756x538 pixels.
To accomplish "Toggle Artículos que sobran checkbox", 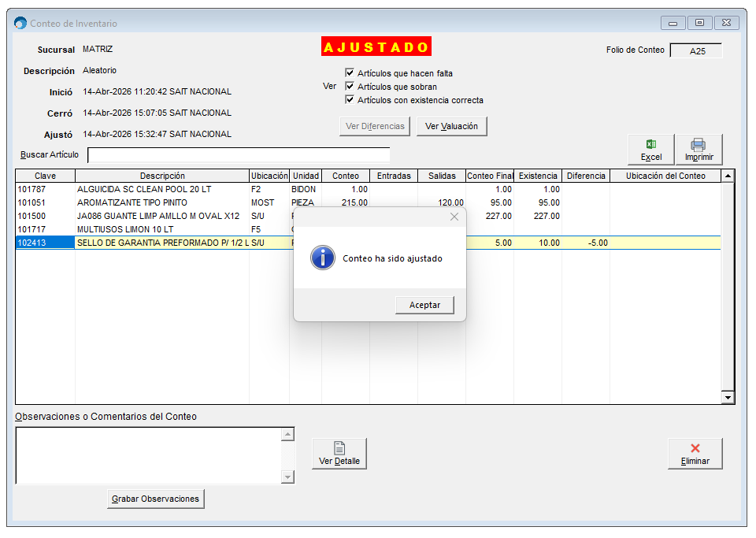I will tap(350, 87).
